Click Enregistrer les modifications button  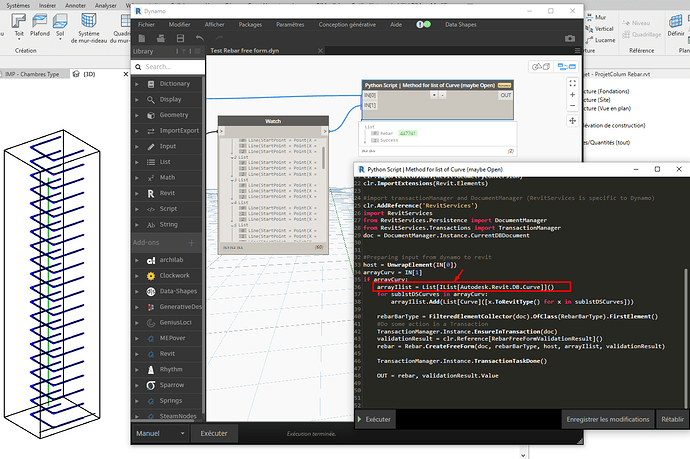608,419
